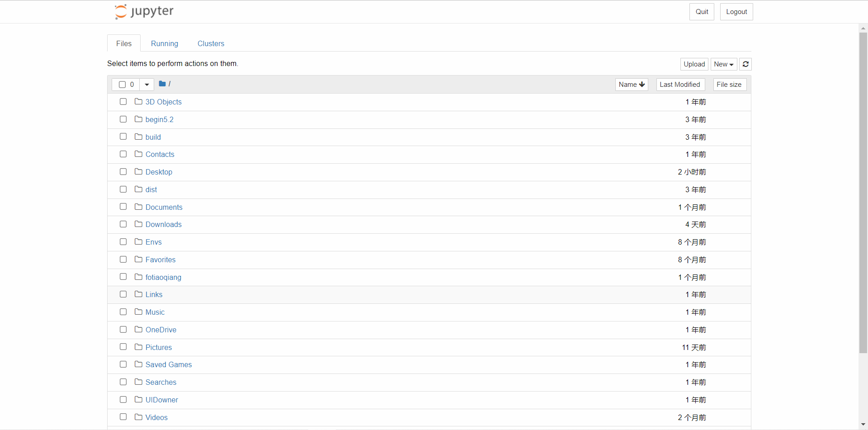
Task: Sort by Last Modified
Action: (680, 85)
